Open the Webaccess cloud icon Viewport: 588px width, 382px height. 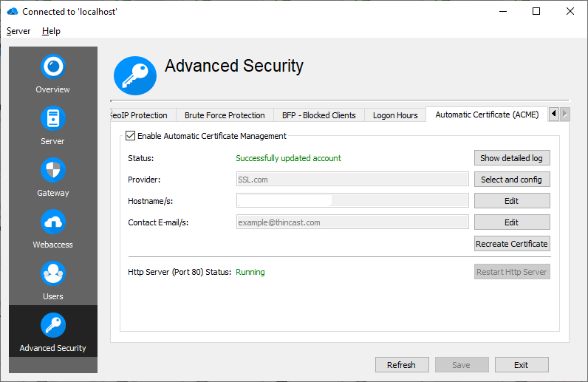pyautogui.click(x=53, y=222)
